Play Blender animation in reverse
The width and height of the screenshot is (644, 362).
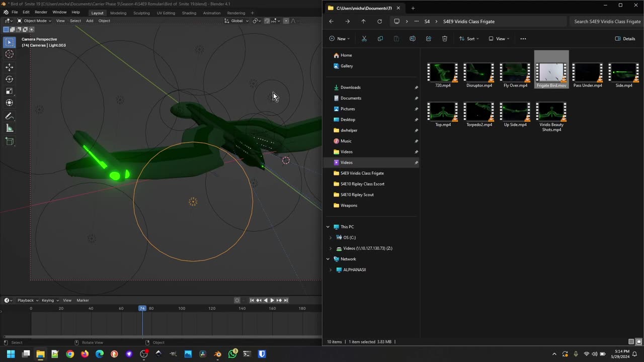click(x=266, y=300)
